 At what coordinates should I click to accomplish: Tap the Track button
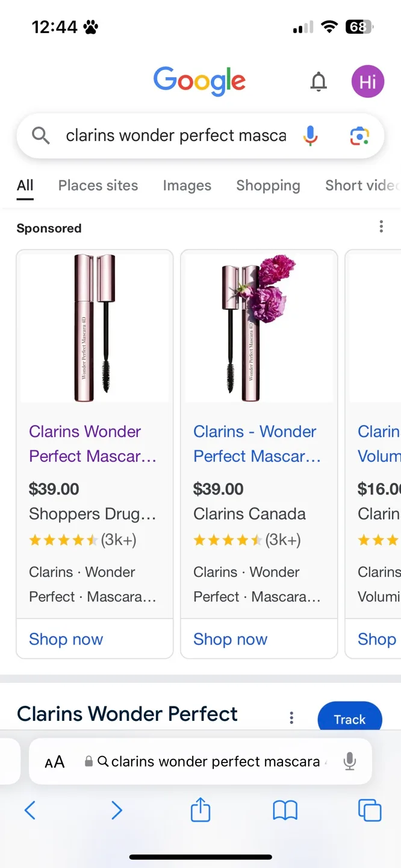pos(349,719)
